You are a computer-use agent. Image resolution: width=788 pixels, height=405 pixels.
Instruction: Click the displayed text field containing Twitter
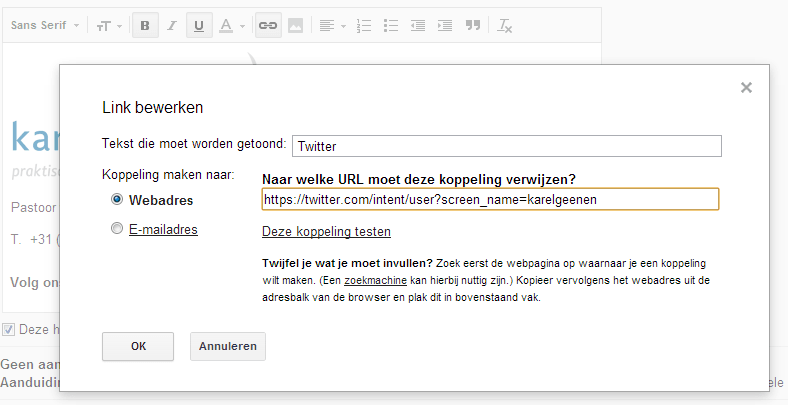(x=507, y=146)
